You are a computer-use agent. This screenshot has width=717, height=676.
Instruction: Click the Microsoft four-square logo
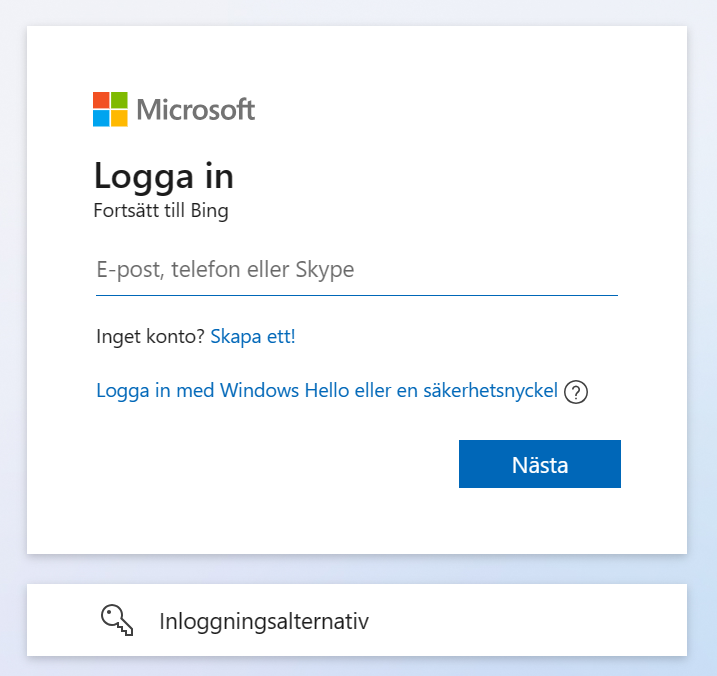(110, 109)
